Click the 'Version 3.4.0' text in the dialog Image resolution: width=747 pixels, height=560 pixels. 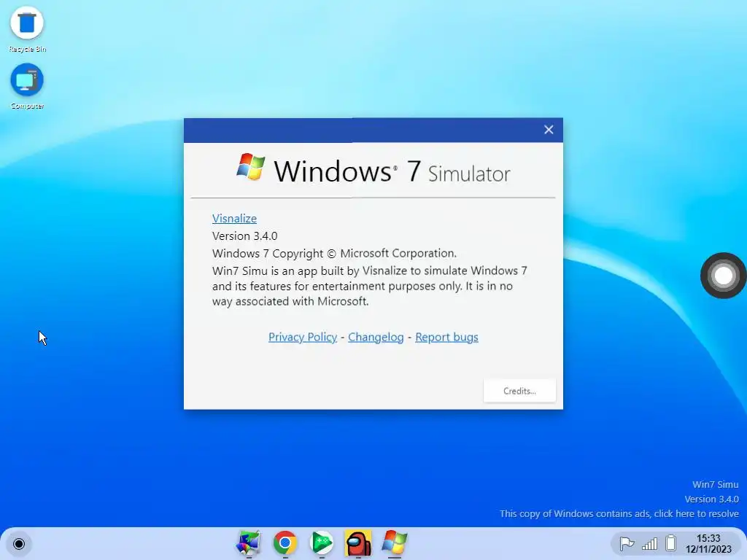[x=245, y=236]
